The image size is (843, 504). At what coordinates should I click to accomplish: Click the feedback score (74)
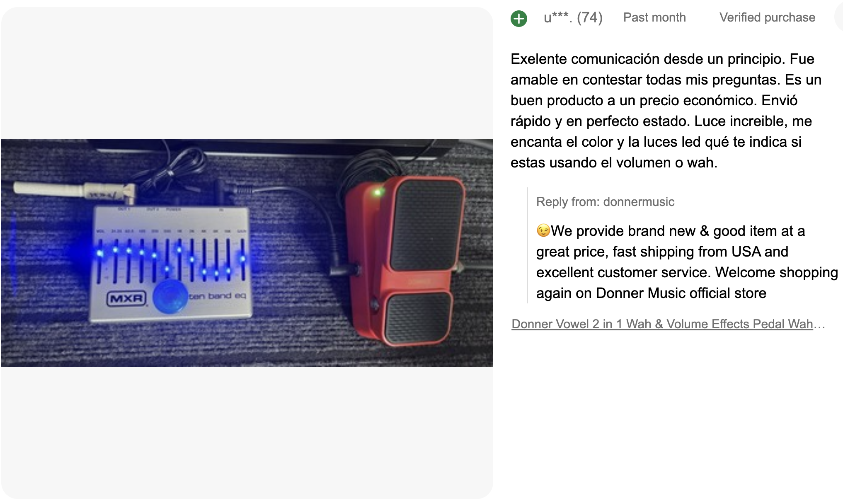pos(590,17)
